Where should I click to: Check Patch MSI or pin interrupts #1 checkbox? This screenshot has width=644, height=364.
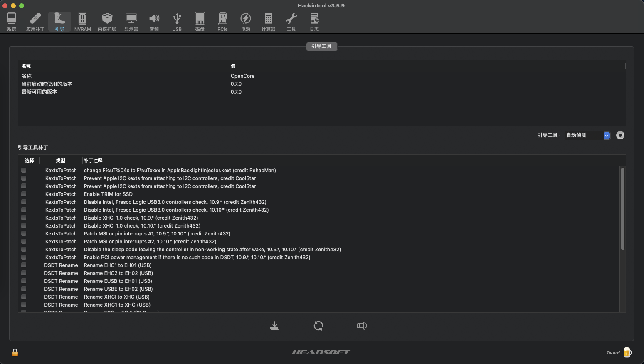[x=24, y=233]
